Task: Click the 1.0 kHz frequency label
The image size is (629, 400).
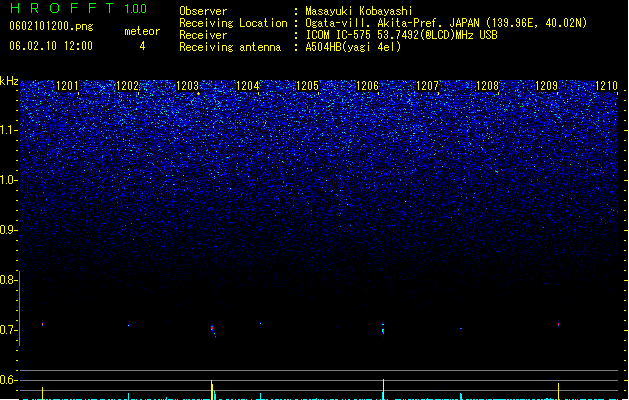Action: tap(9, 180)
